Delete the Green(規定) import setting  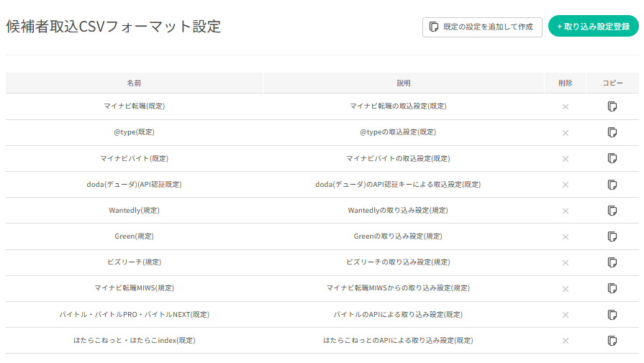pyautogui.click(x=566, y=236)
